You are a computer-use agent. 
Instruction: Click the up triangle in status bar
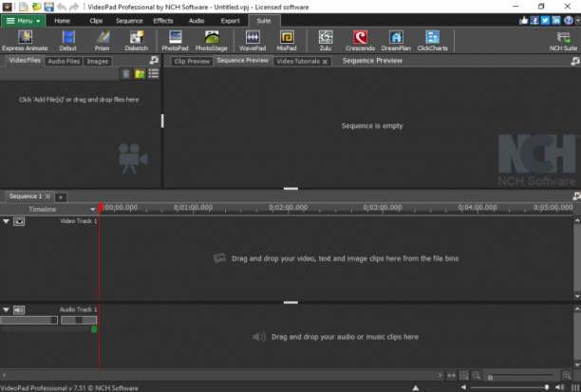416,388
